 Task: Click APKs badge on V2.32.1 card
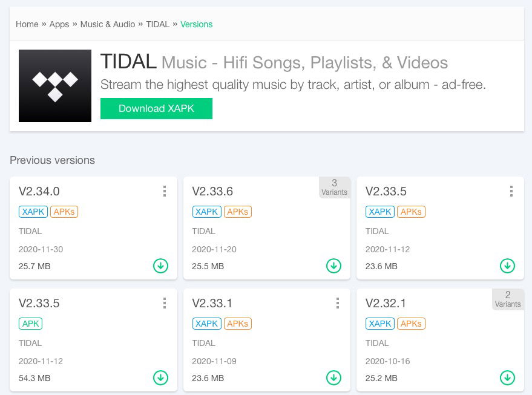411,324
